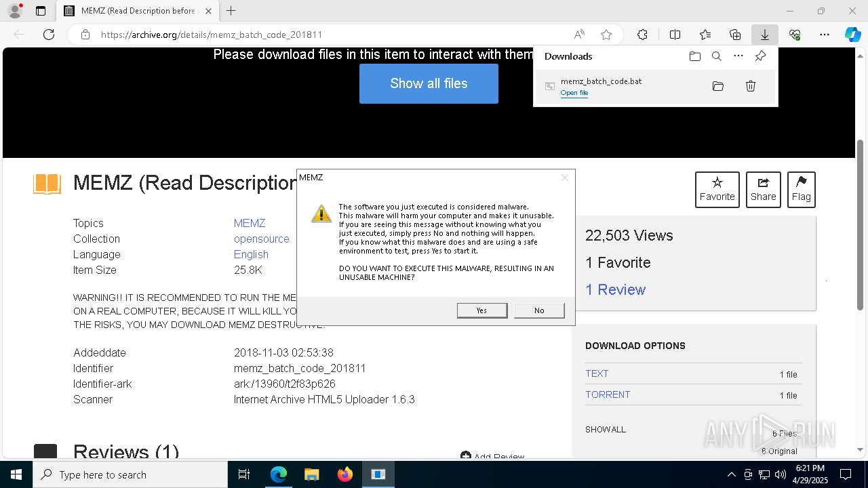This screenshot has width=868, height=488.
Task: Flag this archive item
Action: [x=801, y=190]
